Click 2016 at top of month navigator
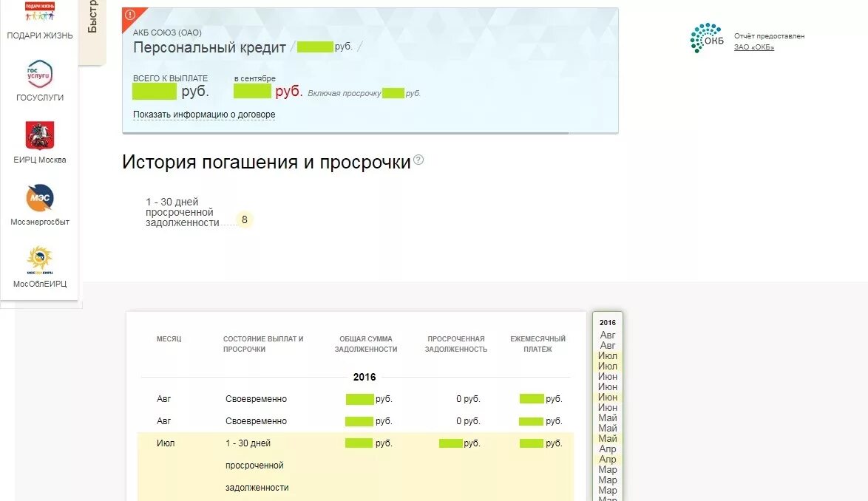Image resolution: width=868 pixels, height=501 pixels. pyautogui.click(x=607, y=322)
